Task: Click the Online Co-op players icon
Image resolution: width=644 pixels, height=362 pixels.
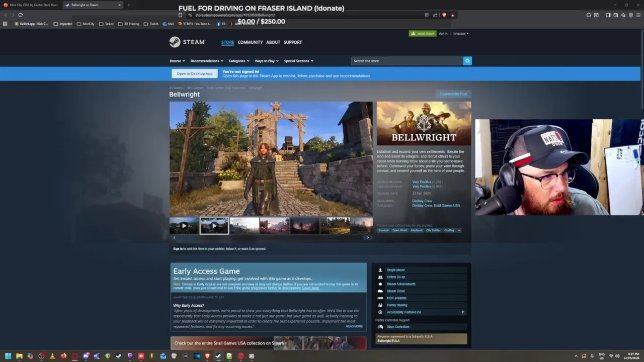Action: (380, 277)
